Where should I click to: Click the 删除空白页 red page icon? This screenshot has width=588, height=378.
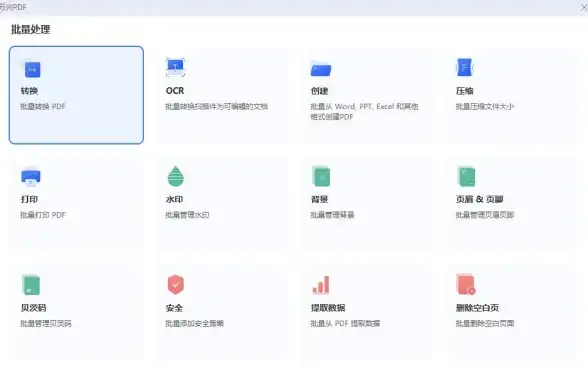point(466,285)
